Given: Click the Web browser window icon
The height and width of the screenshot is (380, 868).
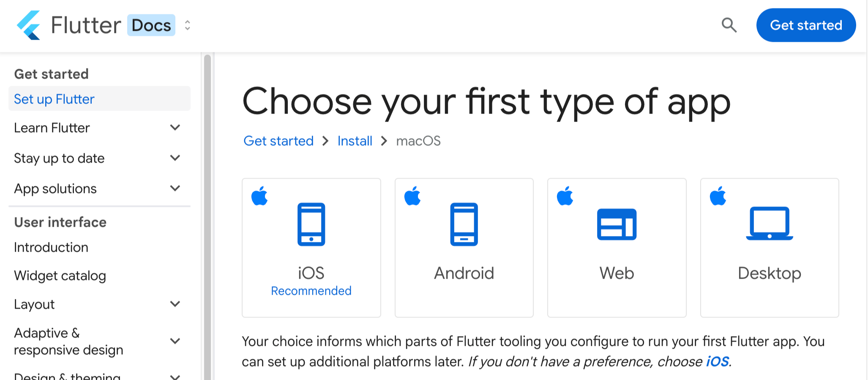Looking at the screenshot, I should (x=617, y=225).
